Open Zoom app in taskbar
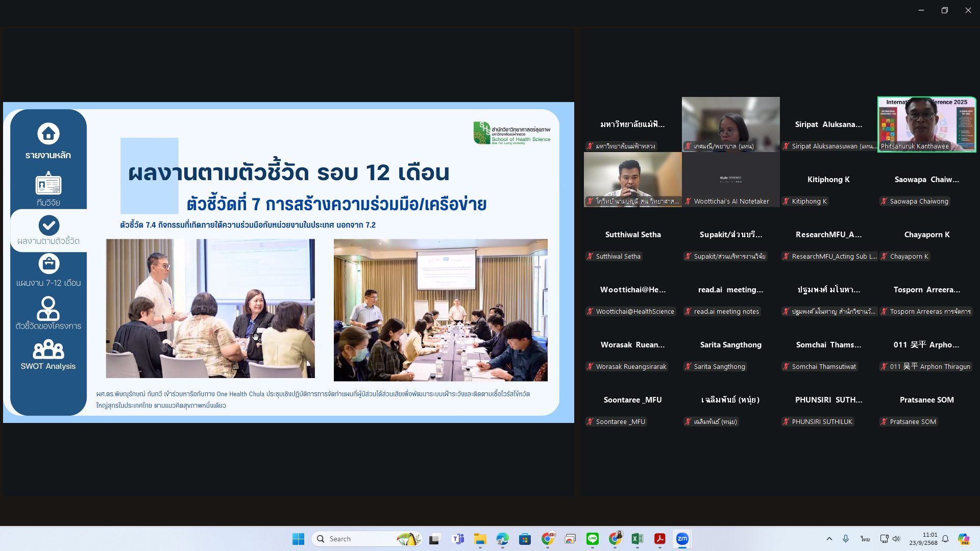Viewport: 980px width, 551px height. [x=682, y=539]
